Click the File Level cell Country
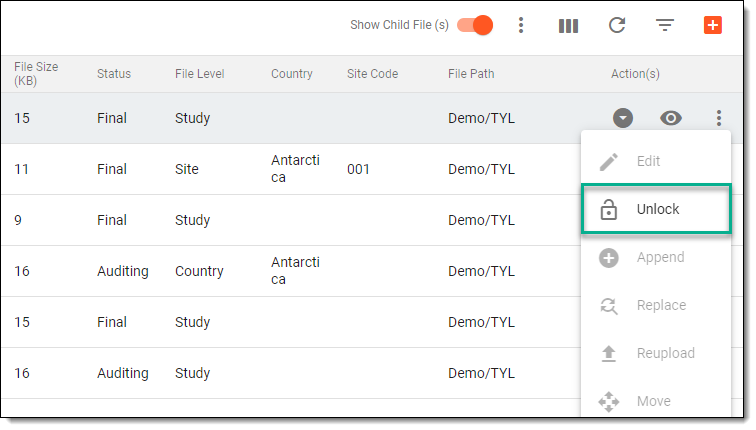Viewport: 756px width, 430px height. (x=199, y=271)
